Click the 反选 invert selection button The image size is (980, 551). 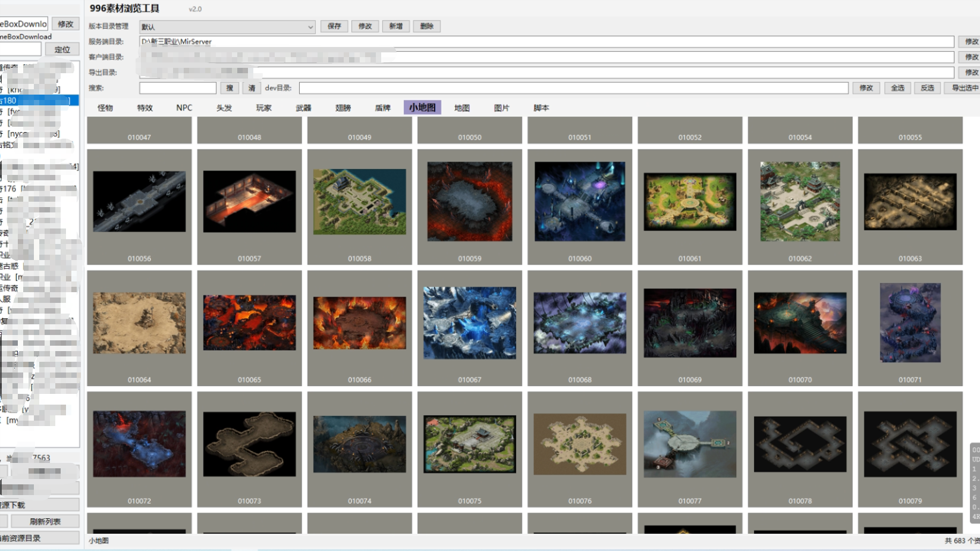click(x=928, y=88)
